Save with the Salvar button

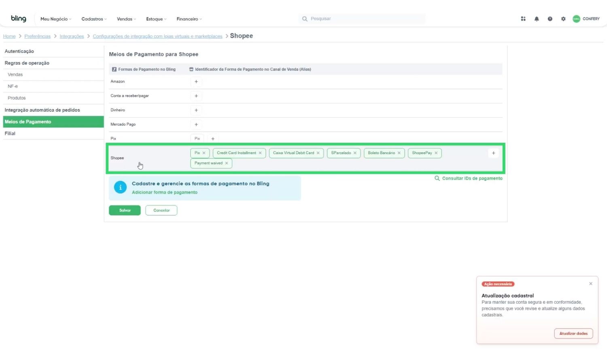[125, 210]
